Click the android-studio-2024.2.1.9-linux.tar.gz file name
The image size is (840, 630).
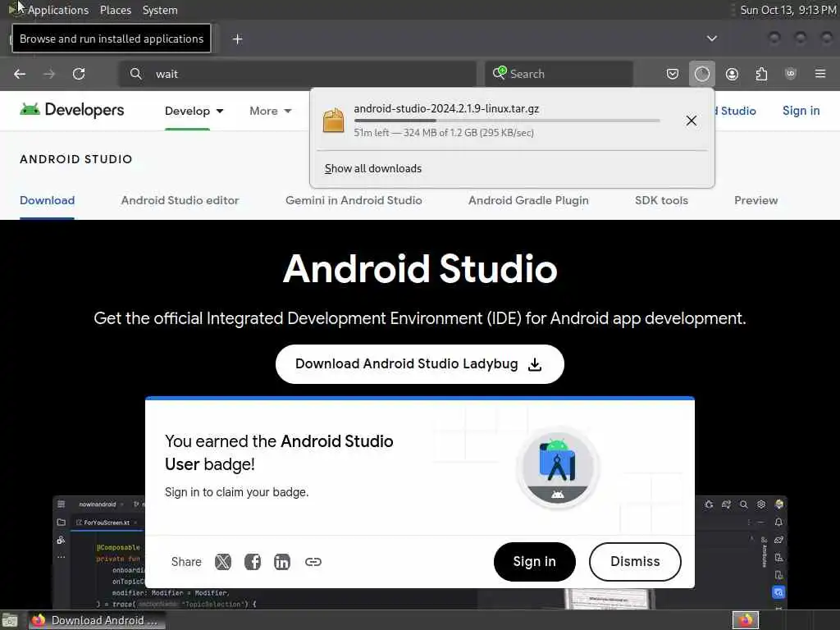(446, 109)
